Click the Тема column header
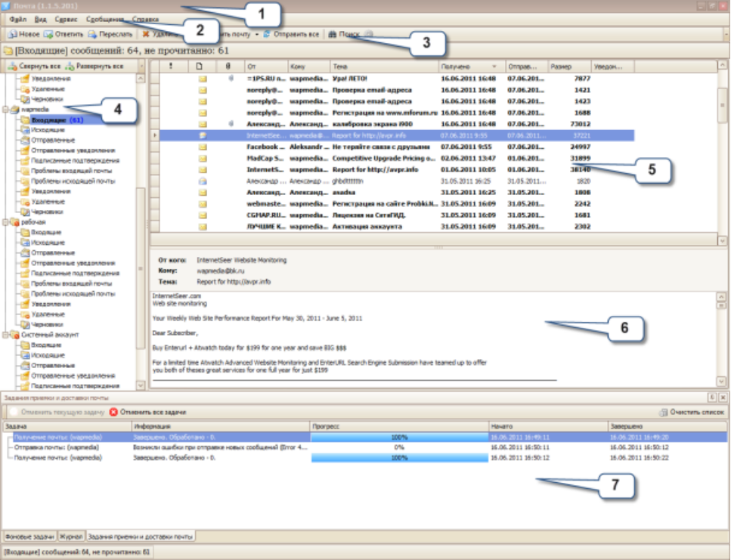731x560 pixels. coord(384,67)
